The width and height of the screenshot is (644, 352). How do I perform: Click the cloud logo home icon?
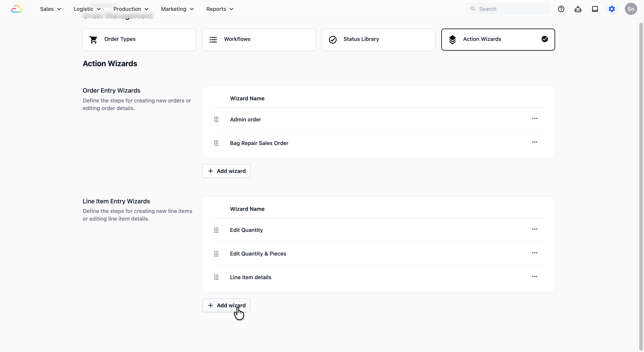17,9
